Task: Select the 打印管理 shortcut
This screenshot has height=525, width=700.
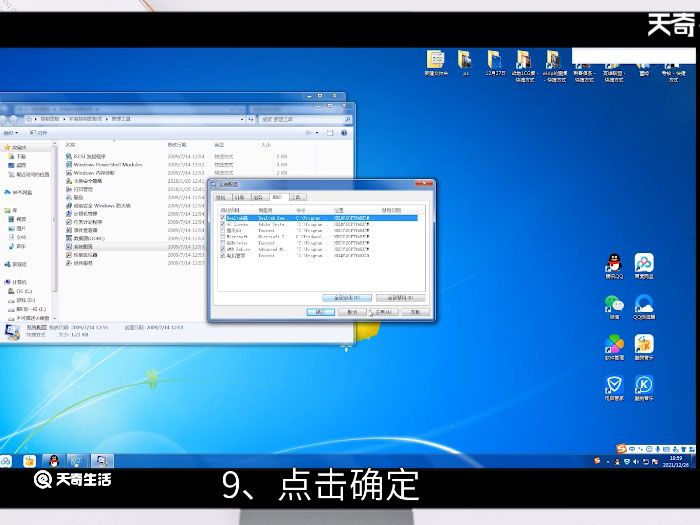Action: click(79, 189)
